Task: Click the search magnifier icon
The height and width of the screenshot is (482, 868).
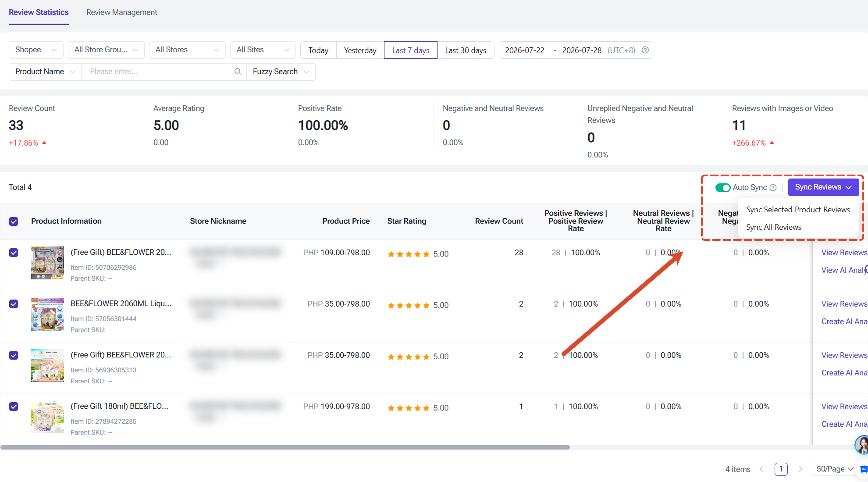Action: click(x=238, y=71)
